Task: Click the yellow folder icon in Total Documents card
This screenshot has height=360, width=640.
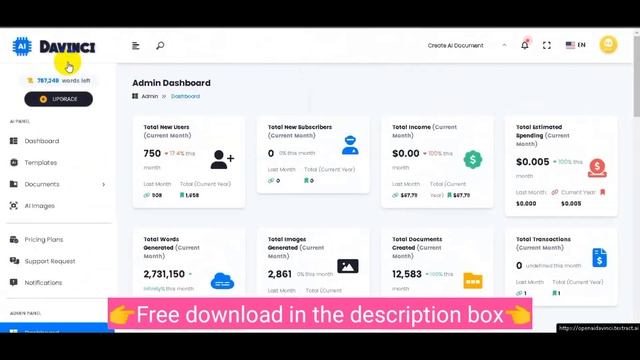Action: pos(473,281)
